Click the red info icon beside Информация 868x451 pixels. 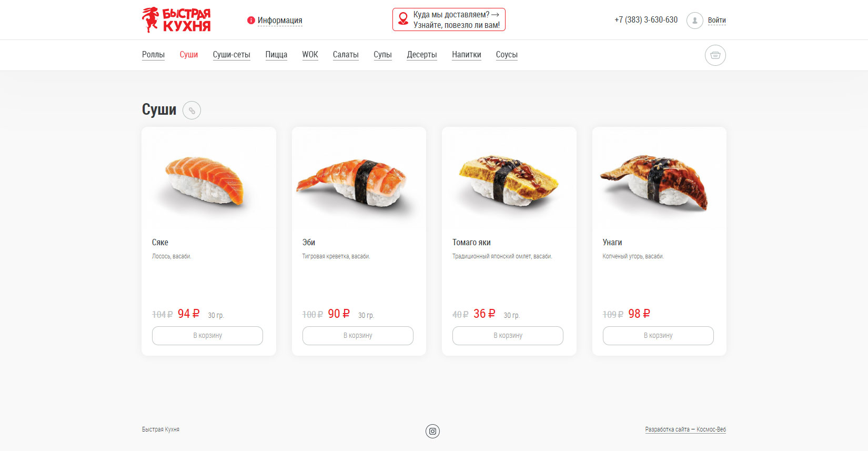click(x=251, y=21)
